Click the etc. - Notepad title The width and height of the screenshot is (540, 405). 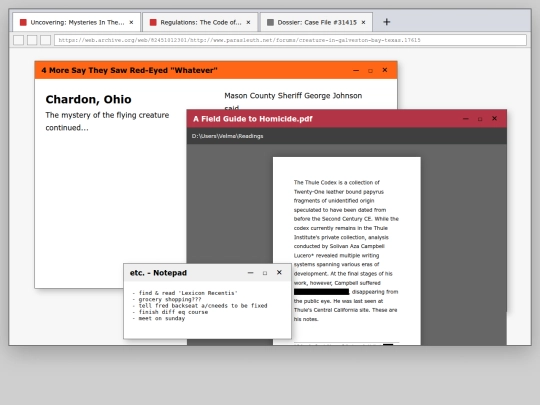(158, 273)
